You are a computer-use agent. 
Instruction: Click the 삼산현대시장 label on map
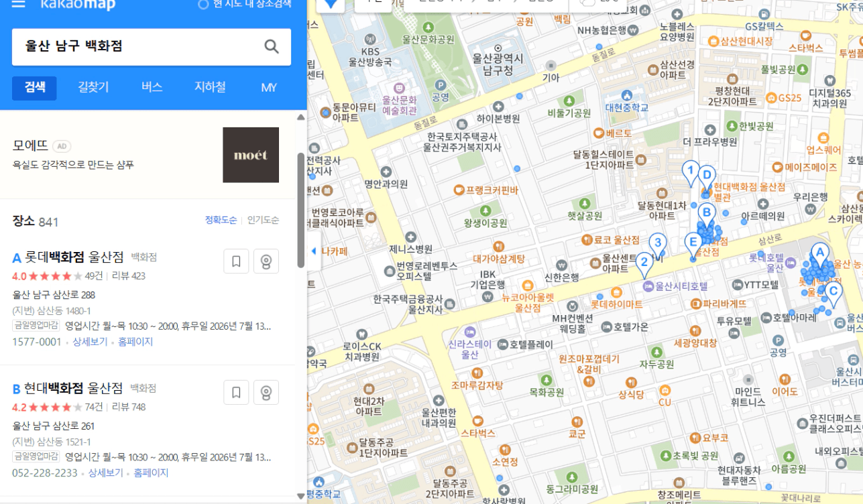(x=746, y=42)
